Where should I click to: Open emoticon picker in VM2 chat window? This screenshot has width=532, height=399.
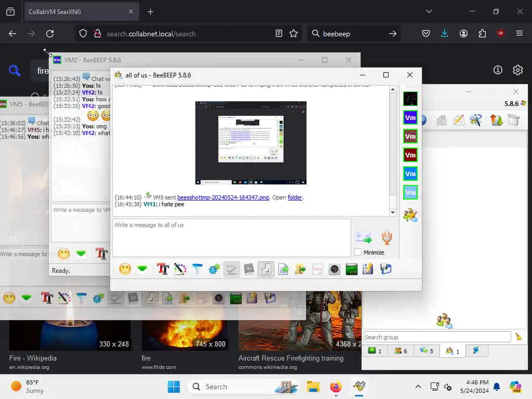tap(64, 254)
